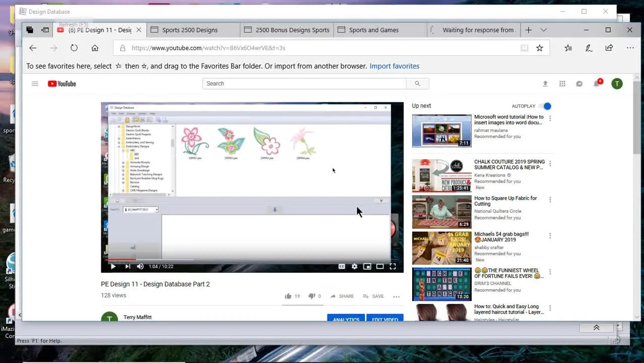
Task: Switch to theater mode
Action: click(380, 266)
